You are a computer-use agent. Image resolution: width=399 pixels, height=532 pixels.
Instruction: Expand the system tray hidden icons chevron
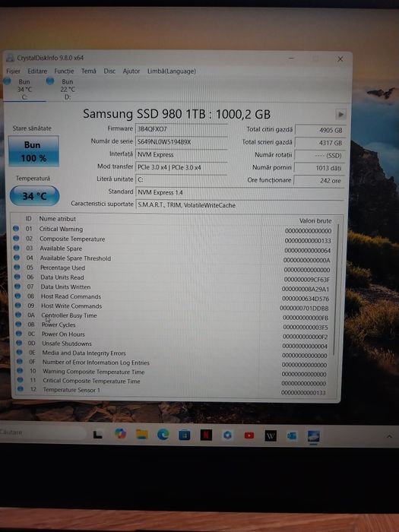(389, 436)
